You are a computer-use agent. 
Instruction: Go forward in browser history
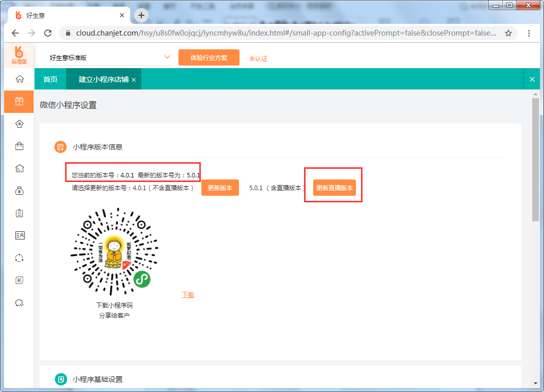[x=32, y=33]
